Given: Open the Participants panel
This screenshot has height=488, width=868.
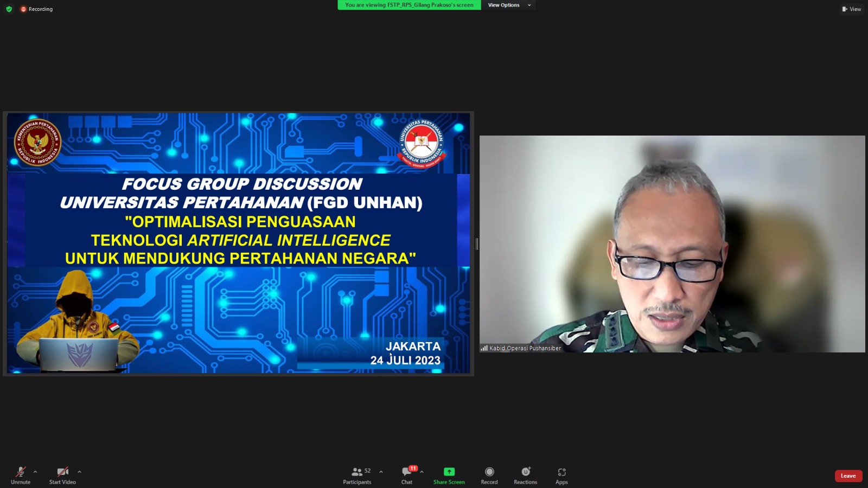Looking at the screenshot, I should (x=358, y=475).
